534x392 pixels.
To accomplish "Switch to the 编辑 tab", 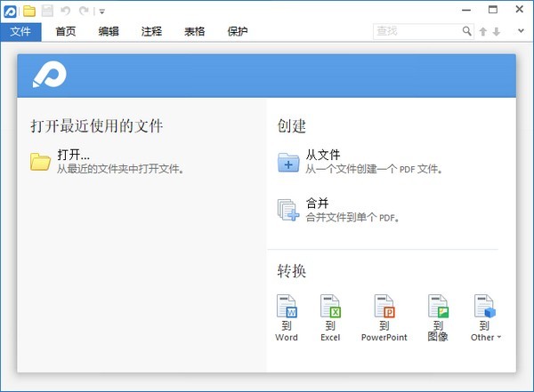I will click(x=109, y=32).
